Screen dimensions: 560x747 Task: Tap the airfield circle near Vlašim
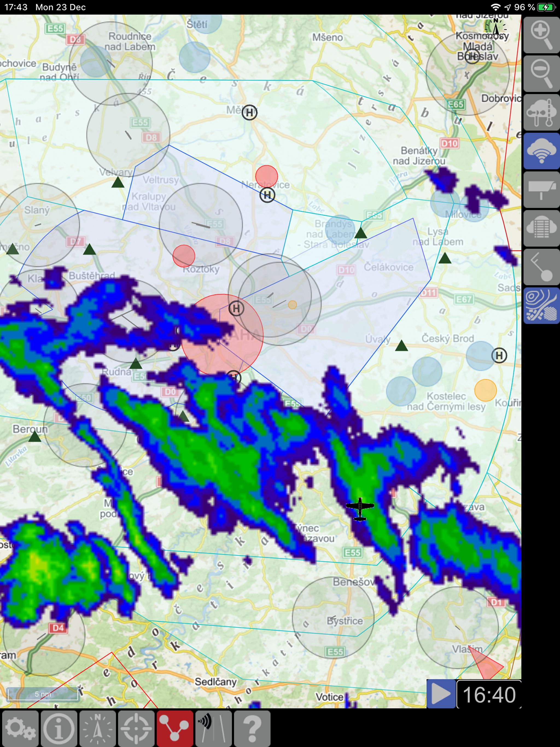458,628
